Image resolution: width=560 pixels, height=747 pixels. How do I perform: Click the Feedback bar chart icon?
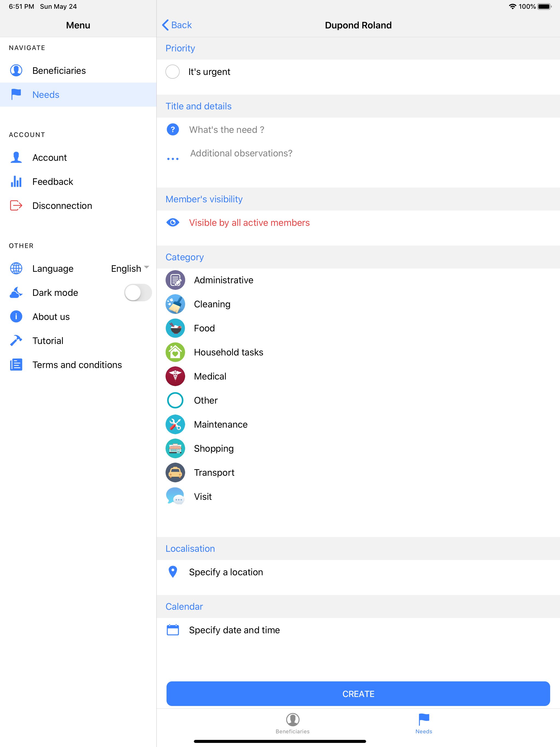pyautogui.click(x=16, y=181)
